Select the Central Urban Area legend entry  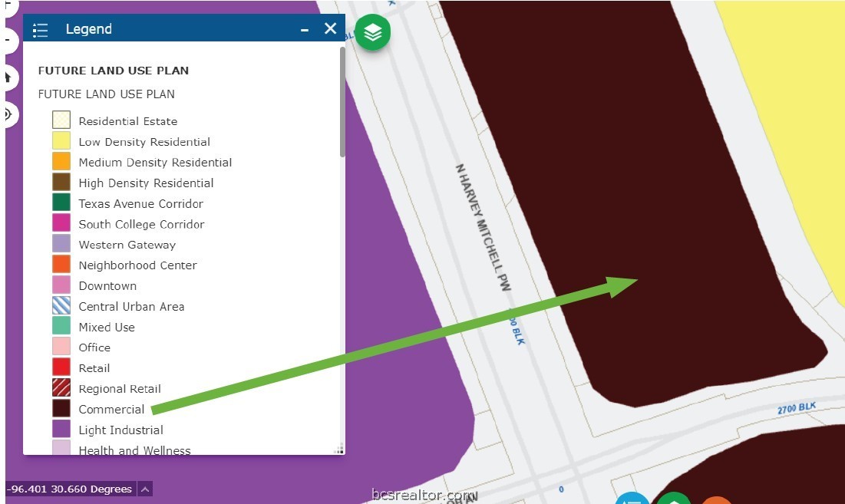[x=131, y=306]
